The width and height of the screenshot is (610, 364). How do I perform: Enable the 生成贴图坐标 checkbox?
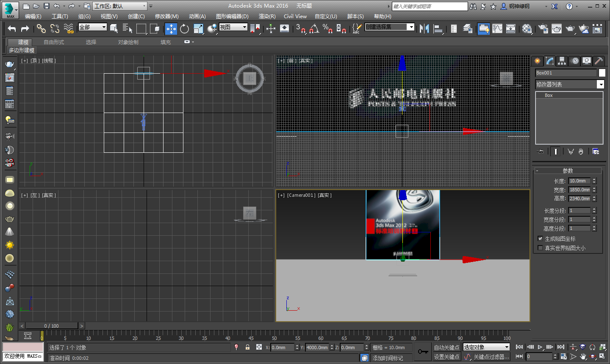pos(540,238)
